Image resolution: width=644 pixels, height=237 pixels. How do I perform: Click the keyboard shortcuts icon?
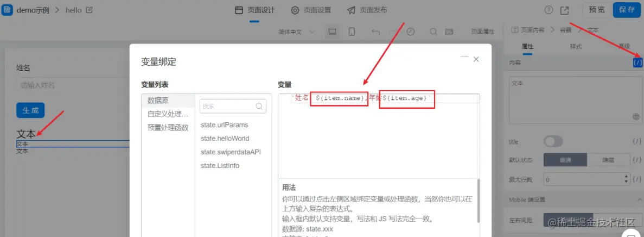(x=449, y=32)
